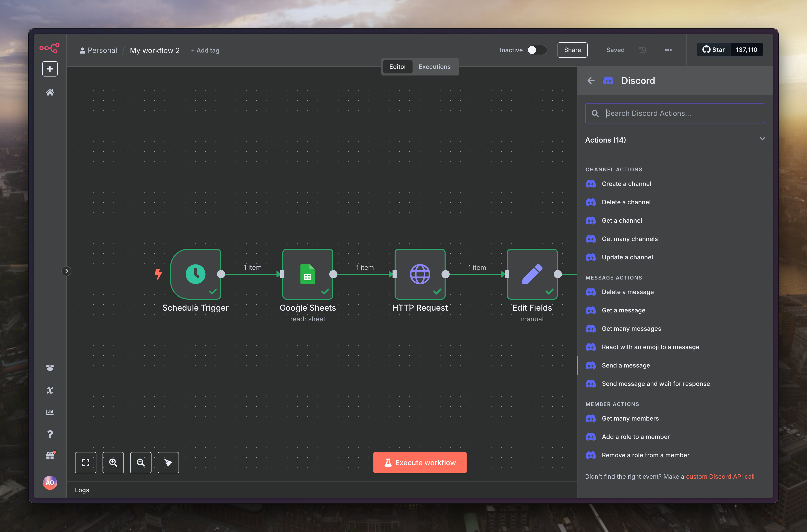Click the fit-to-view icon on canvas
This screenshot has height=532, width=807.
[x=85, y=462]
